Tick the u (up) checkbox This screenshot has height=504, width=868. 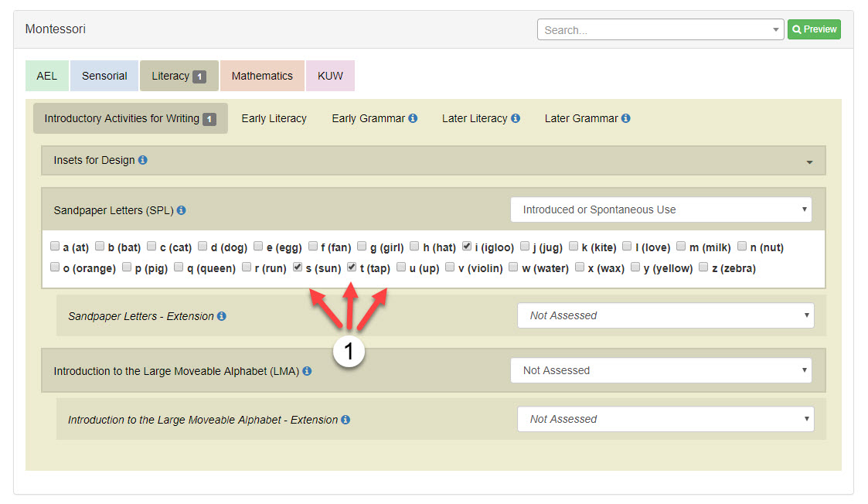[401, 267]
